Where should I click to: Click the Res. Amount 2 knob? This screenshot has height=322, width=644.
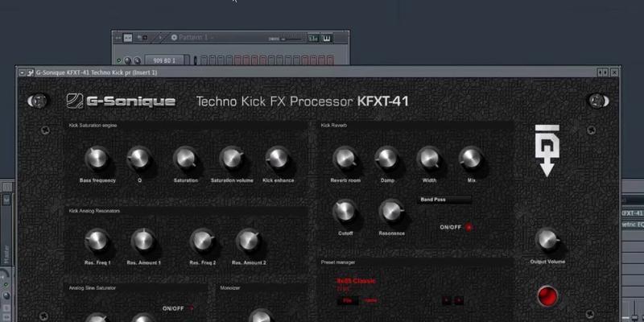(249, 241)
